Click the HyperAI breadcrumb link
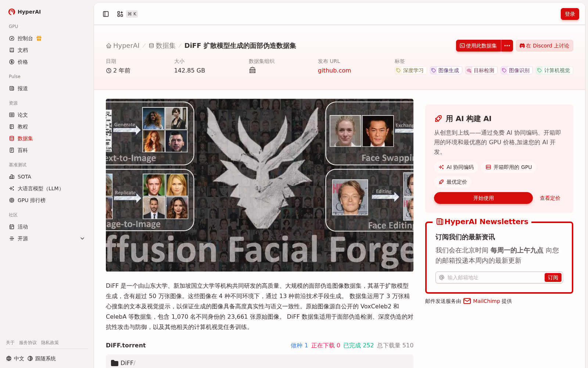This screenshot has height=368, width=588. click(x=123, y=46)
